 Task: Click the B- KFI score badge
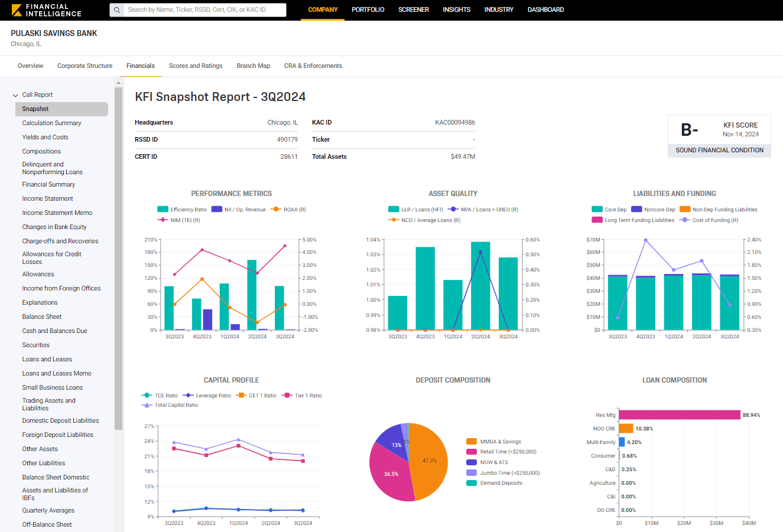690,130
